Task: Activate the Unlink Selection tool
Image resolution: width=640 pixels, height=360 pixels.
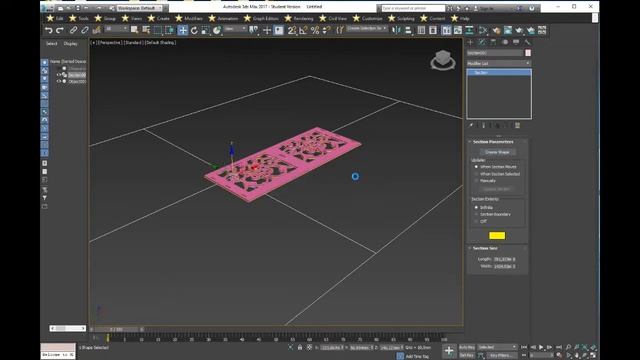Action: click(x=84, y=30)
